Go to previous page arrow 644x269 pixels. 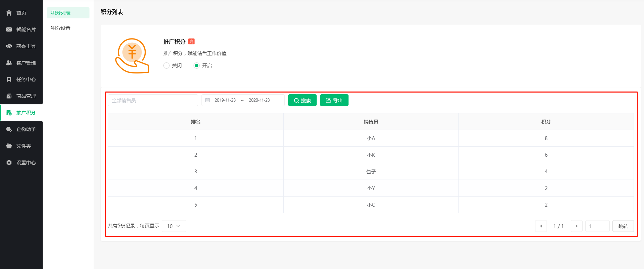541,226
